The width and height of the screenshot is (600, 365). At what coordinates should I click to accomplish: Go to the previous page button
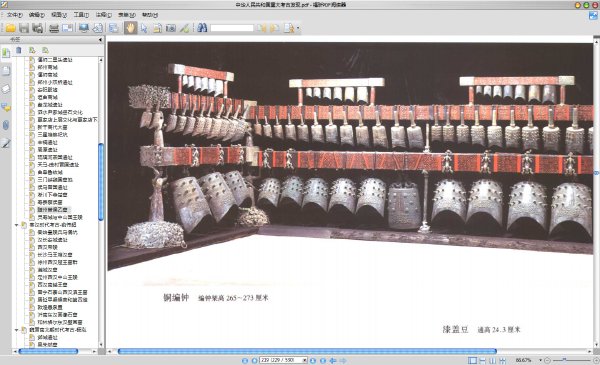[254, 360]
